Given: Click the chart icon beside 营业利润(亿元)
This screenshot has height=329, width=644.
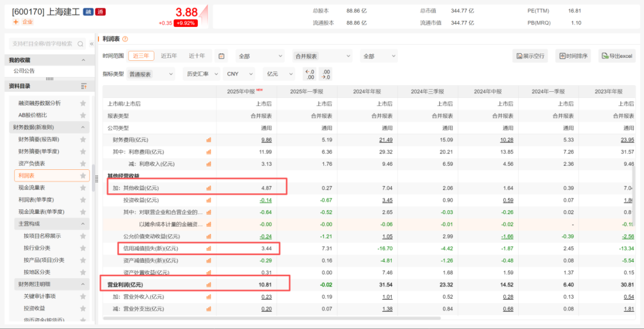Looking at the screenshot, I should click(x=209, y=285).
